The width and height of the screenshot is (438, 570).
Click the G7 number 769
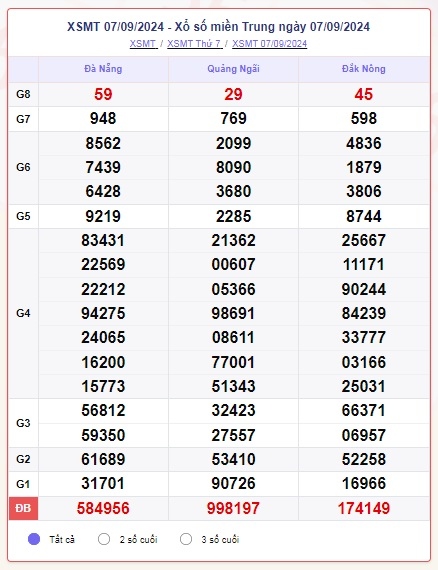tap(233, 119)
